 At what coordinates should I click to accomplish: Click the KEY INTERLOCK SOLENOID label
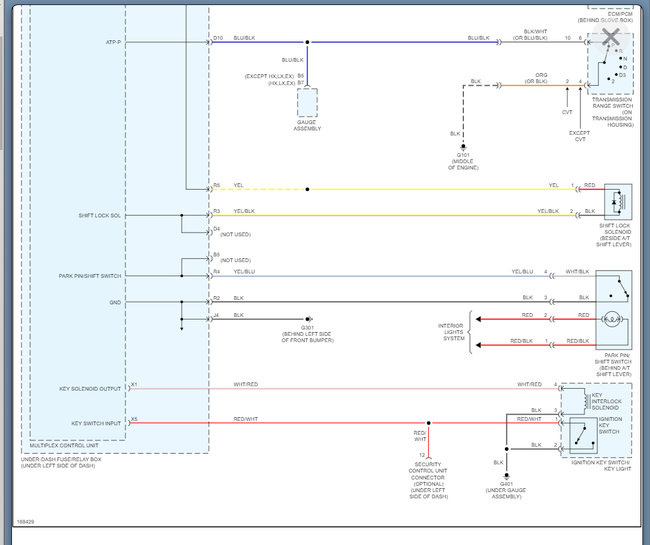[606, 402]
